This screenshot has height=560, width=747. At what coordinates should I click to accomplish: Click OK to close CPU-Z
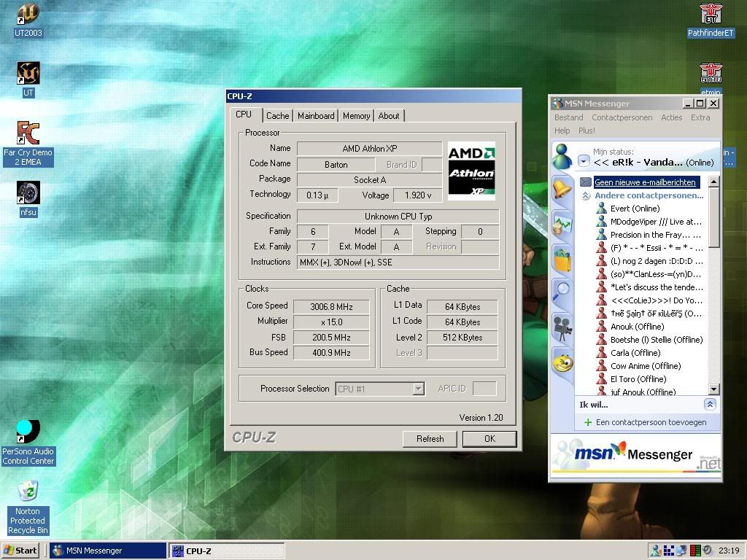(x=489, y=438)
